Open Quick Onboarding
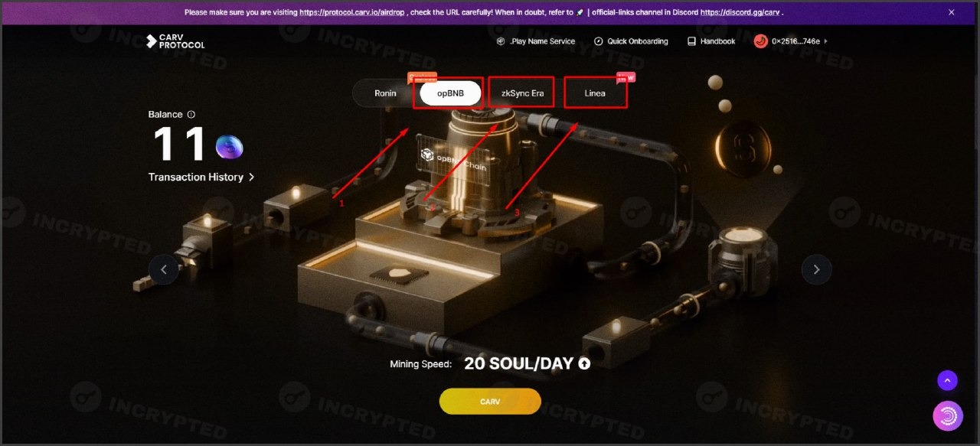Screen dimensions: 980x446 pos(631,41)
